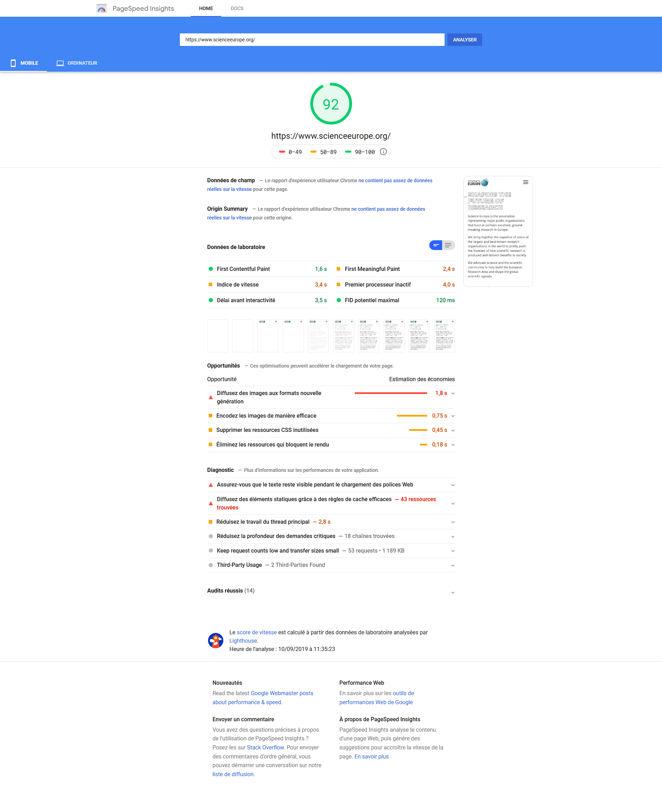Open the Stack Overflow link
This screenshot has width=662, height=812.
click(x=265, y=747)
